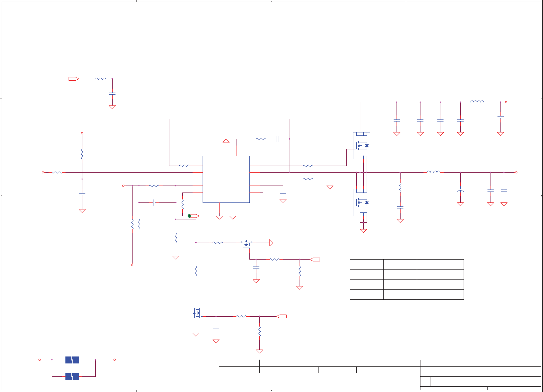Select the inductor on the top-right supply rail
543x392 pixels.
[477, 102]
